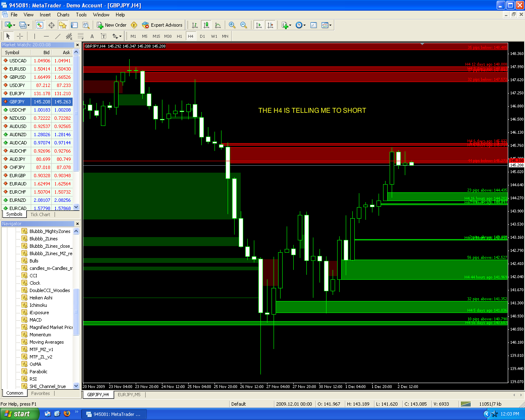Click the Market Watch scroll down arrow
This screenshot has height=420, width=525.
76,208
